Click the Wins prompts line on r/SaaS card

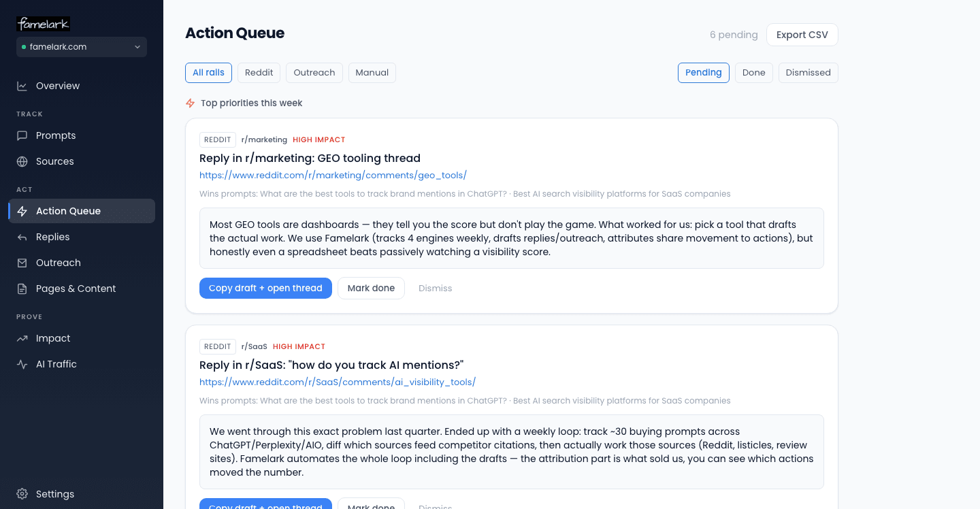[x=465, y=401]
